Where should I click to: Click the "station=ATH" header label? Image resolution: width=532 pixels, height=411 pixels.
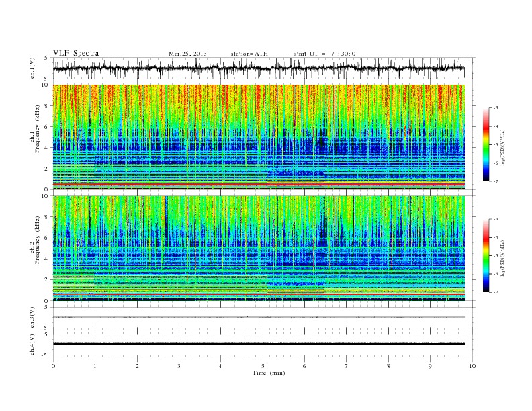click(x=249, y=54)
